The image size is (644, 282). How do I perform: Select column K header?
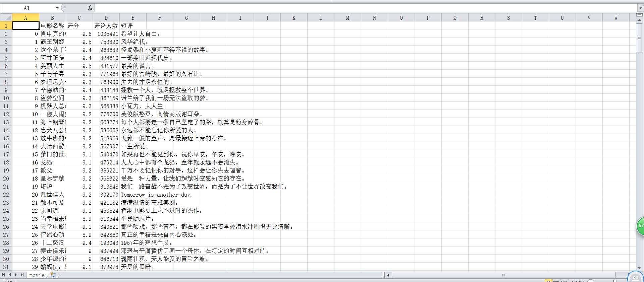pos(294,18)
